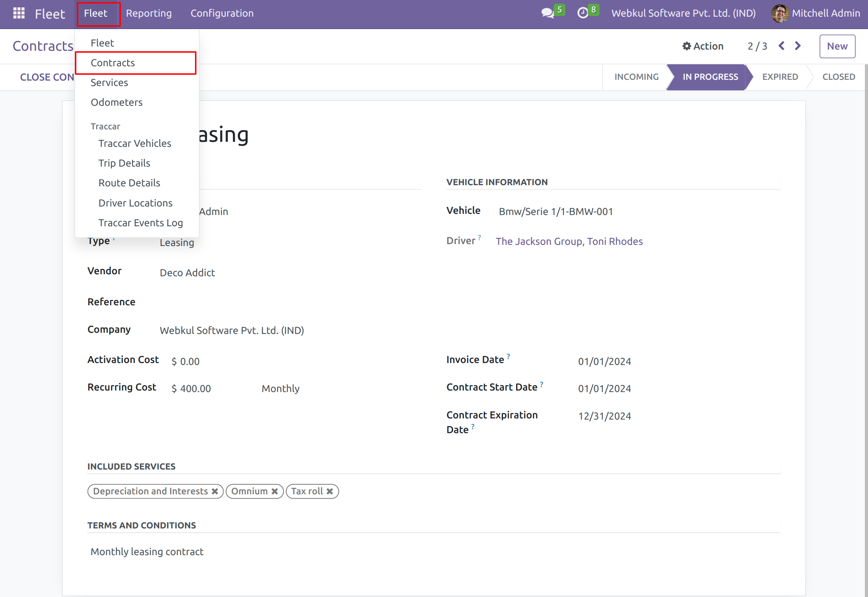This screenshot has width=868, height=597.
Task: Remove Depreciation and Interests tag
Action: pos(215,491)
